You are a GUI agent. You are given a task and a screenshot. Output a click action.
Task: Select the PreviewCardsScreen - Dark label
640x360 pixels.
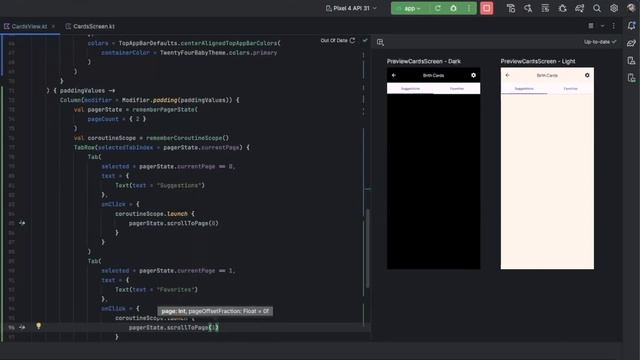point(424,61)
